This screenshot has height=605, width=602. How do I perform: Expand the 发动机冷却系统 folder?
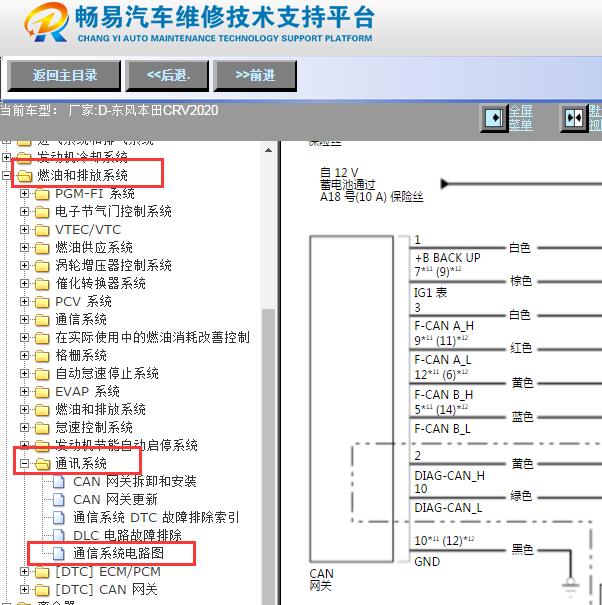click(x=6, y=157)
